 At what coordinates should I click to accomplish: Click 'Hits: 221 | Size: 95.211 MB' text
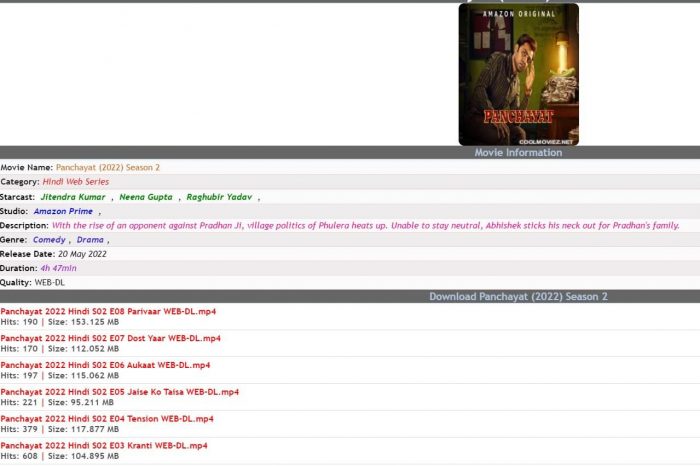click(x=57, y=402)
